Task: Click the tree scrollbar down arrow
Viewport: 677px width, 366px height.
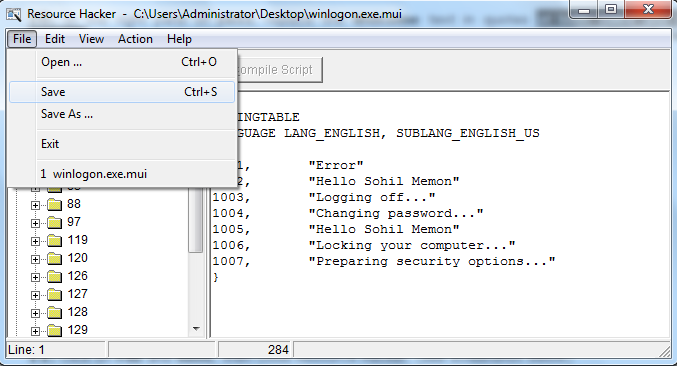Action: pyautogui.click(x=196, y=329)
